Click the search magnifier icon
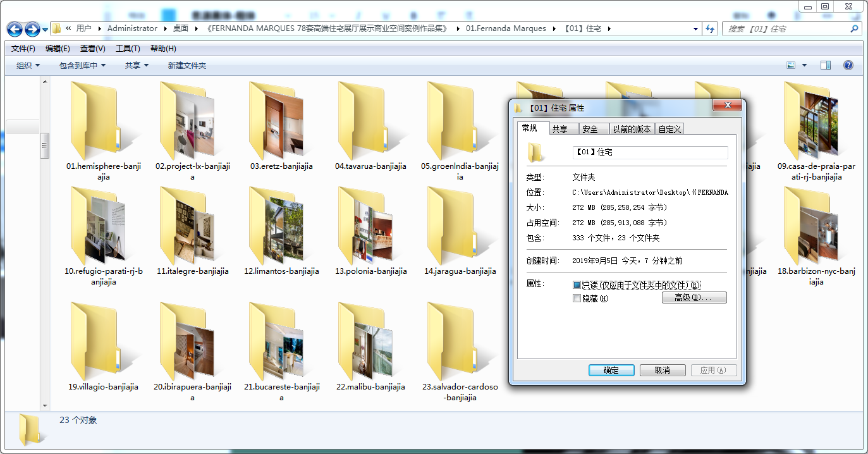This screenshot has height=454, width=868. coord(854,28)
